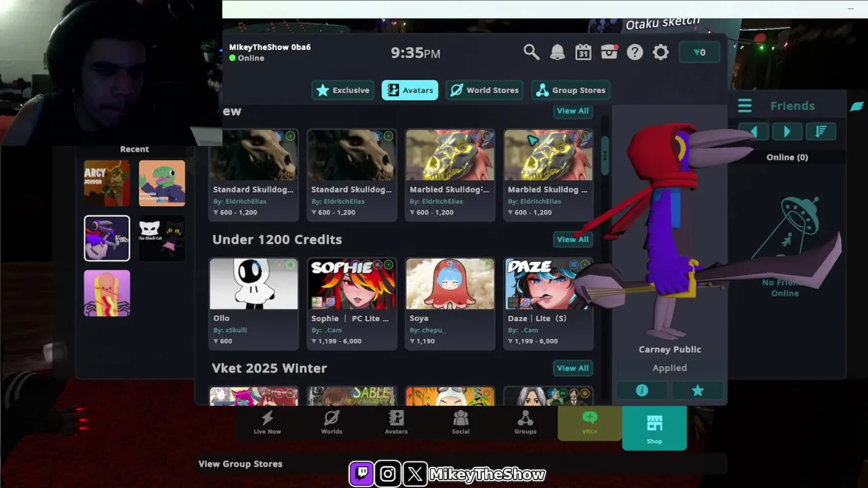Select the Avatars store tab
Image resolution: width=868 pixels, height=488 pixels.
[x=410, y=90]
